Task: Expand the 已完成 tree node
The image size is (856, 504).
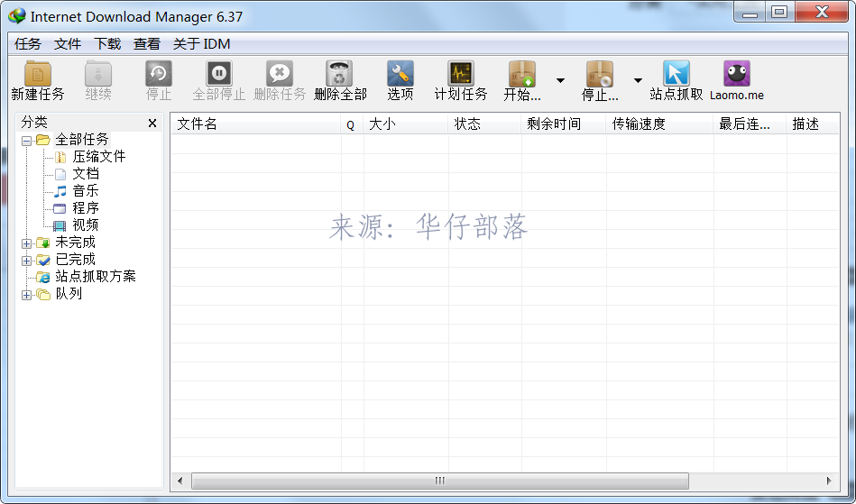Action: pos(26,261)
